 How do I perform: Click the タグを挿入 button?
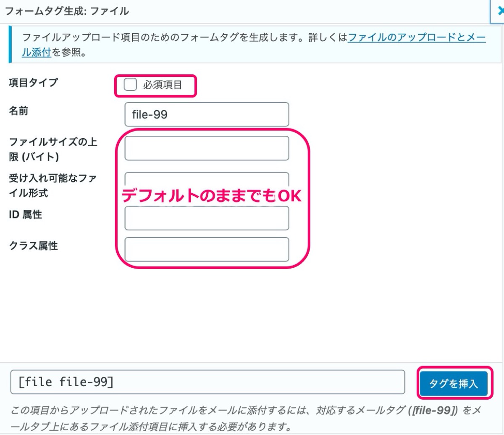click(454, 383)
